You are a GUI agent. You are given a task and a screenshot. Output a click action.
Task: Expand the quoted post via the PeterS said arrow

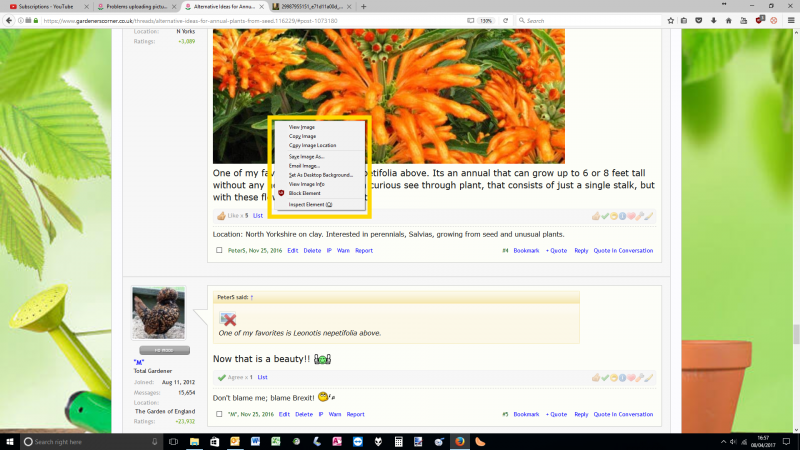[252, 297]
